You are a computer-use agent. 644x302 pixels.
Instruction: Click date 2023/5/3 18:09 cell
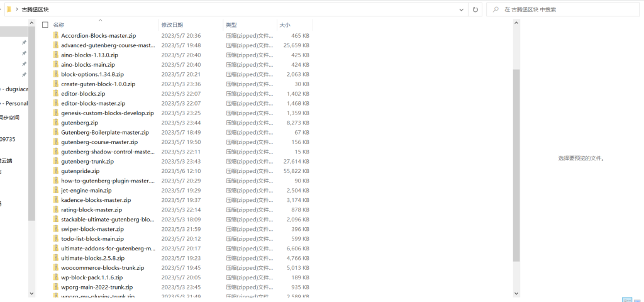[x=180, y=220]
